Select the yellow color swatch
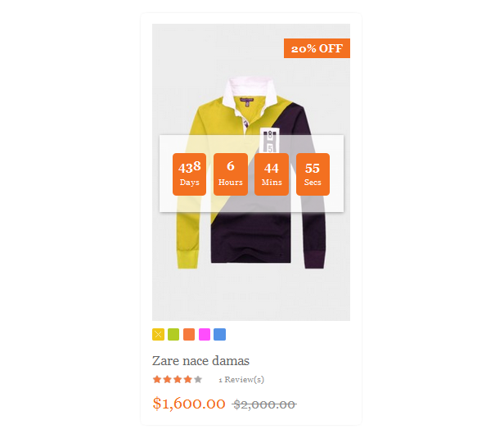This screenshot has width=504, height=438. pos(158,335)
